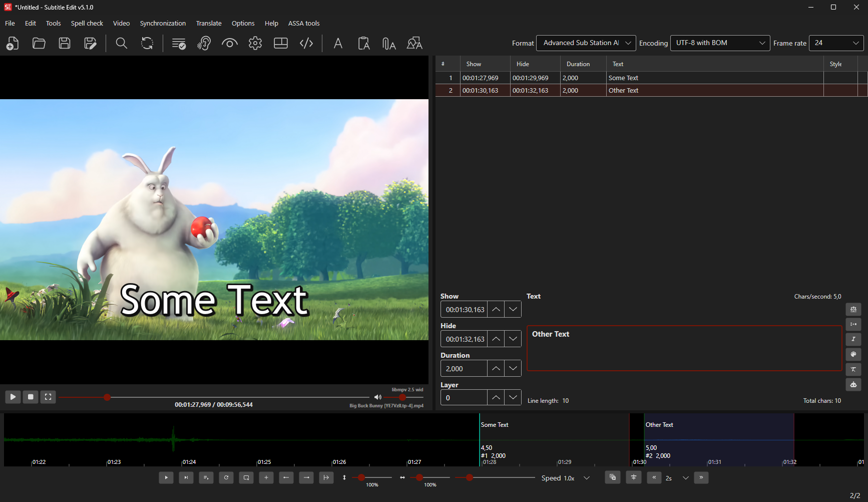Open the Frame rate dropdown

click(836, 43)
